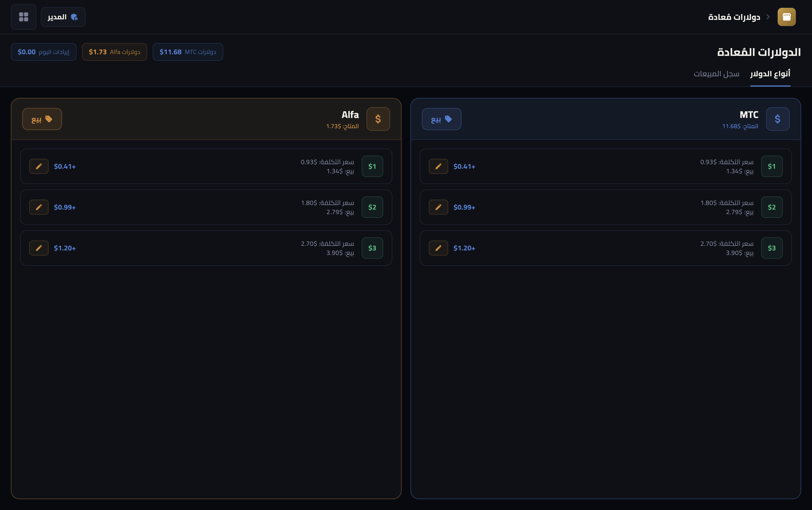Edit the Alfa $2 price with pencil icon
This screenshot has width=812, height=510.
coord(39,207)
